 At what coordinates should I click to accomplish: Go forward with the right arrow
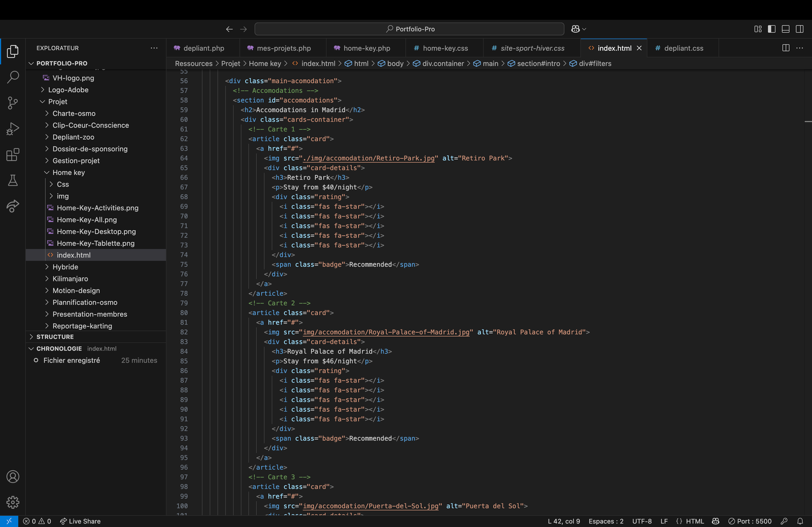tap(244, 29)
